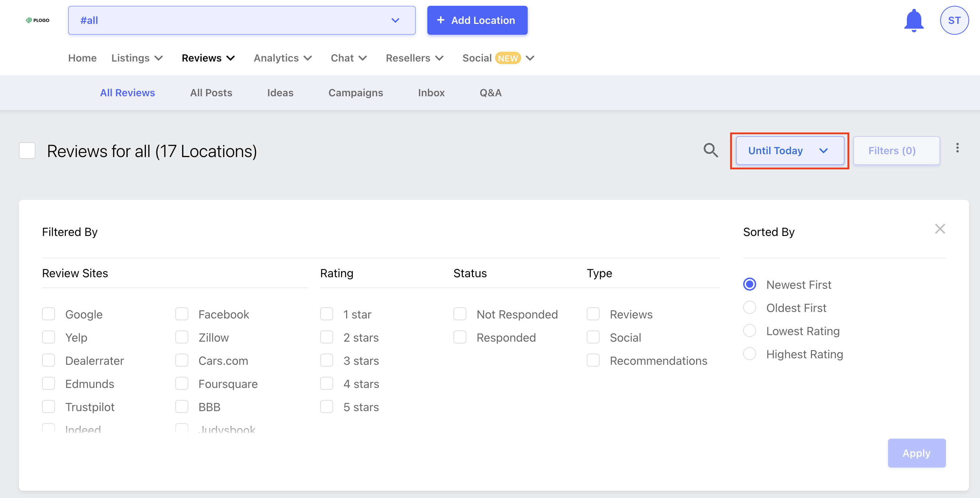
Task: Open the three-dot more options menu
Action: [957, 148]
